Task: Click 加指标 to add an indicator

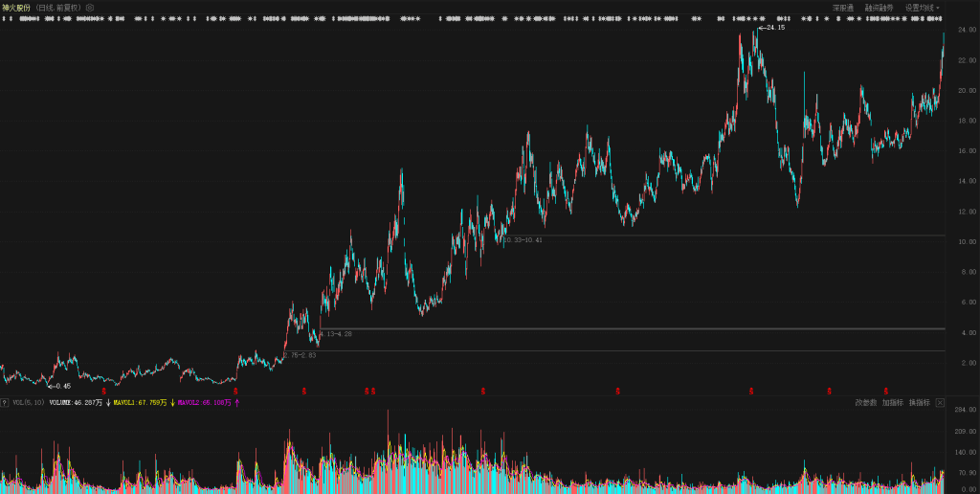Action: tap(892, 403)
